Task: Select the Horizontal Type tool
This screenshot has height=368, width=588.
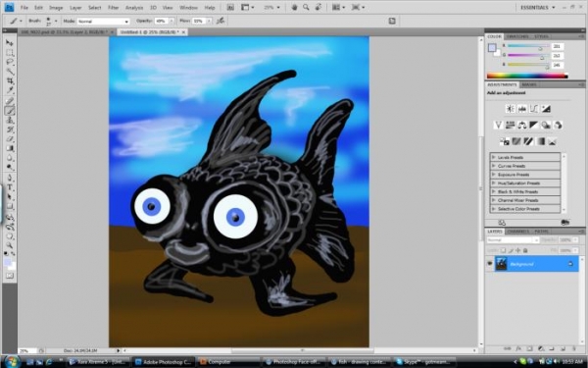Action: pos(10,187)
